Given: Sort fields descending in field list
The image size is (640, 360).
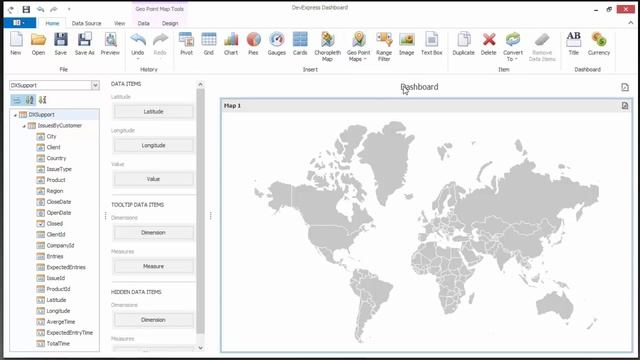Looking at the screenshot, I should pyautogui.click(x=42, y=100).
